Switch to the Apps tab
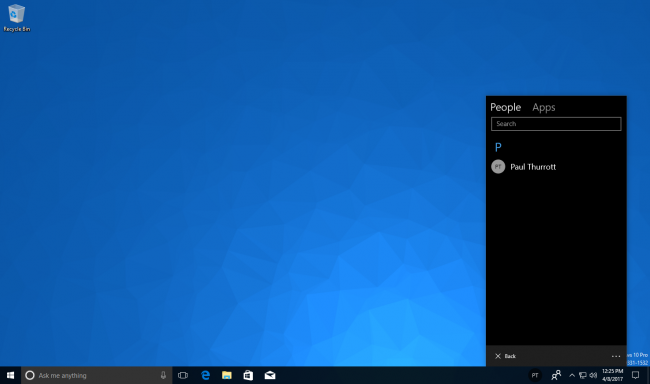 pyautogui.click(x=543, y=107)
